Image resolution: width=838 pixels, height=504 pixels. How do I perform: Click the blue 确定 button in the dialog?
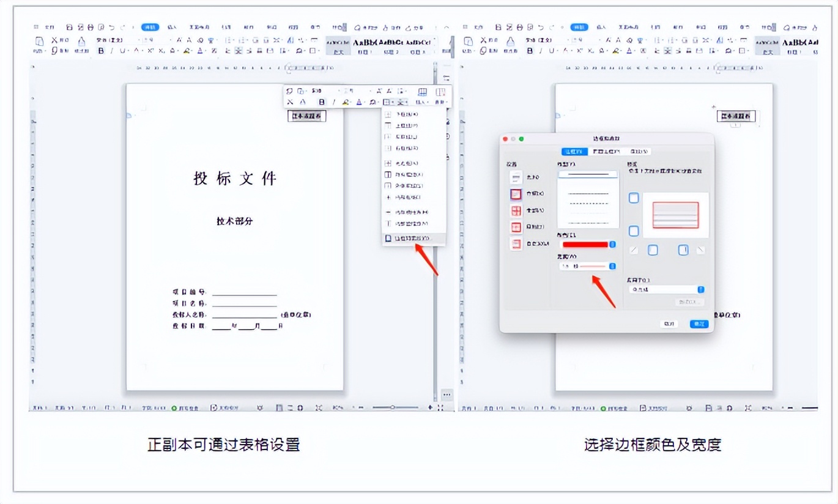(699, 324)
